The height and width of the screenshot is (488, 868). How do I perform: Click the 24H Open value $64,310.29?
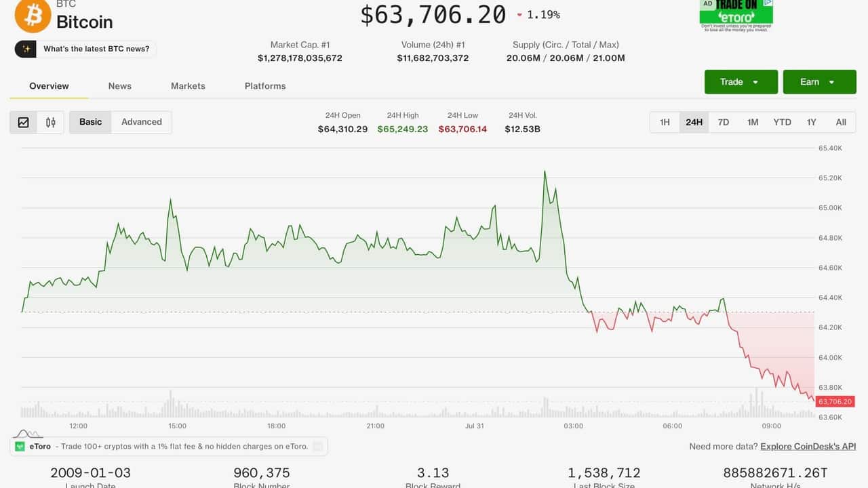342,129
